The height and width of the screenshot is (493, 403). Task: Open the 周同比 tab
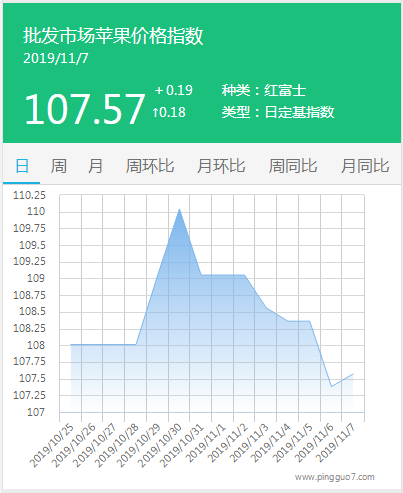293,166
